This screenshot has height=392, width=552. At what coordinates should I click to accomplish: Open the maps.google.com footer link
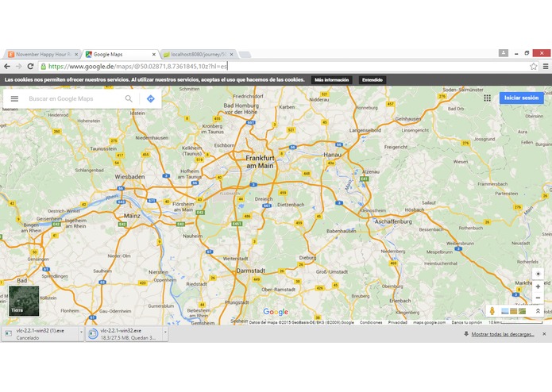tap(429, 322)
